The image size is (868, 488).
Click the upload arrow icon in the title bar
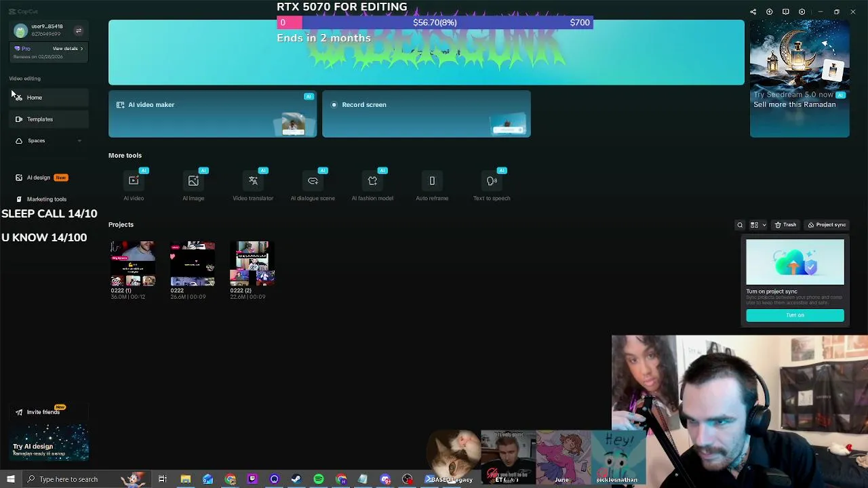click(x=769, y=12)
